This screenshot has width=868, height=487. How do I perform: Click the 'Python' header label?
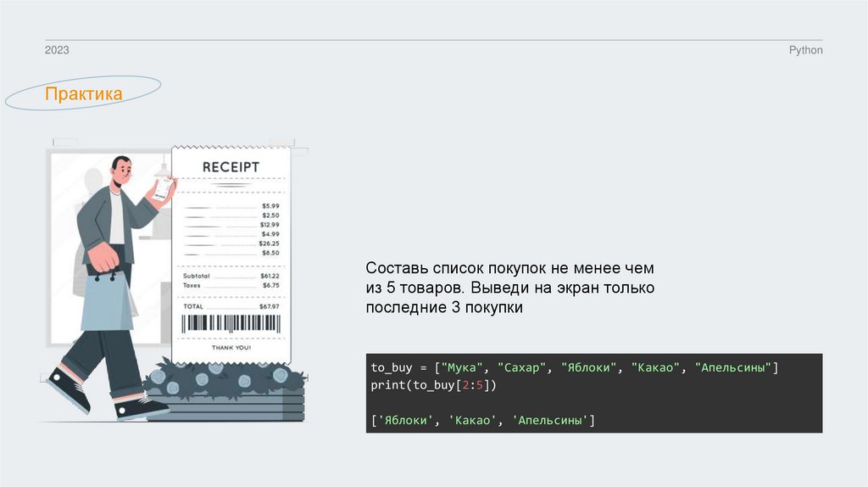805,50
